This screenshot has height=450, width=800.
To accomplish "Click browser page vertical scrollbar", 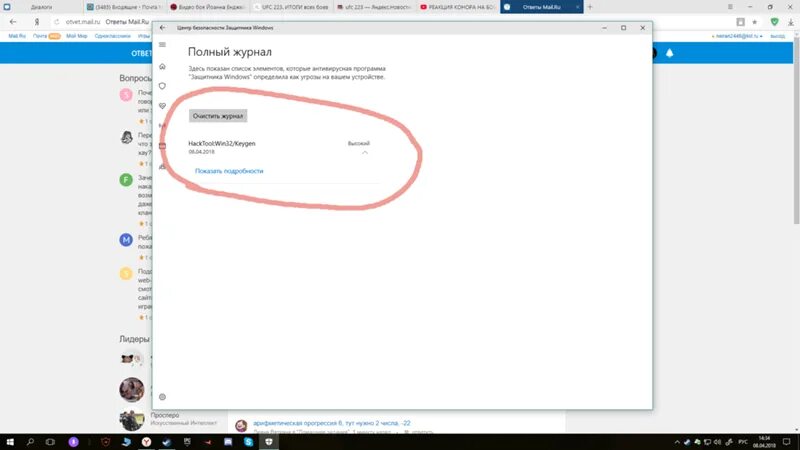I will point(796,133).
